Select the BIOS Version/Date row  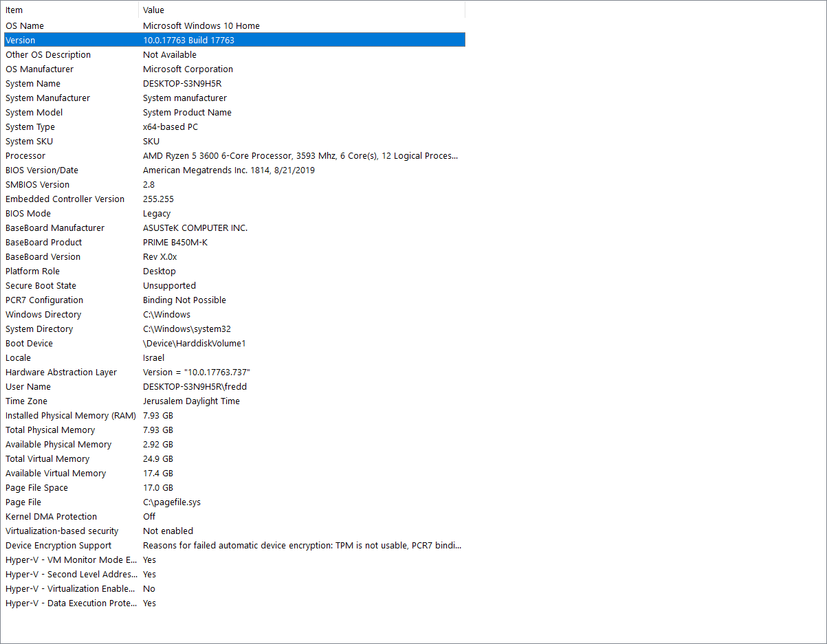tap(234, 170)
